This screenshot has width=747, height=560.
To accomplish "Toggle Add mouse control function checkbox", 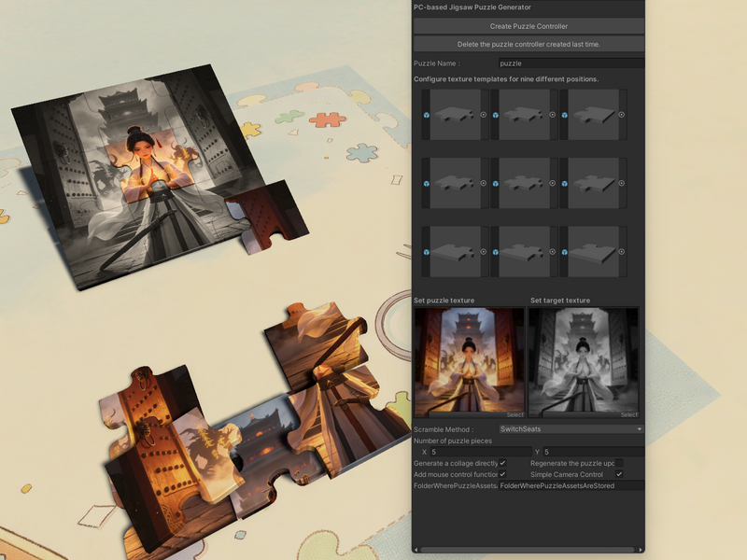I will coord(502,474).
